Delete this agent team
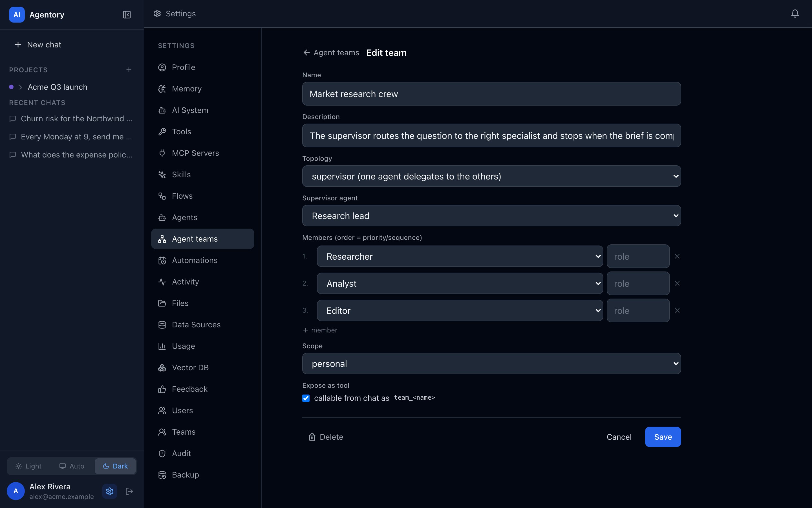This screenshot has width=812, height=508. (325, 437)
